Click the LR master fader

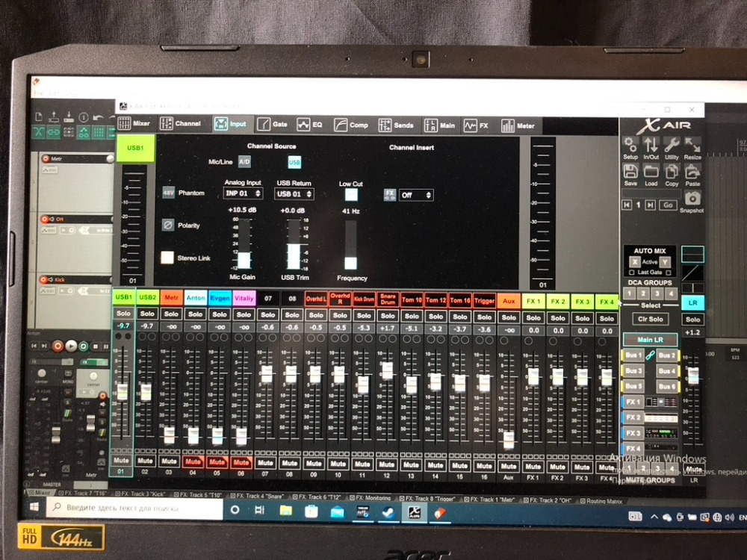pyautogui.click(x=694, y=376)
